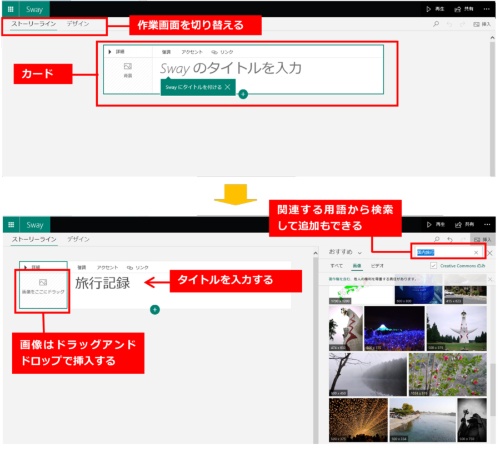This screenshot has width=500, height=451.
Task: Click 強調 emphasis on lower title card
Action: coord(81,267)
